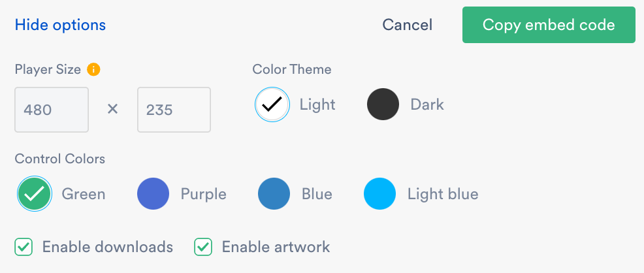Choose the Blue control color swatch
644x273 pixels.
click(274, 194)
